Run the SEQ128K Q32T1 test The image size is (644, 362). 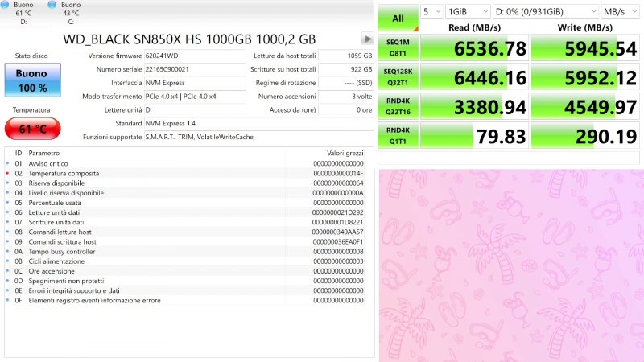(x=398, y=77)
